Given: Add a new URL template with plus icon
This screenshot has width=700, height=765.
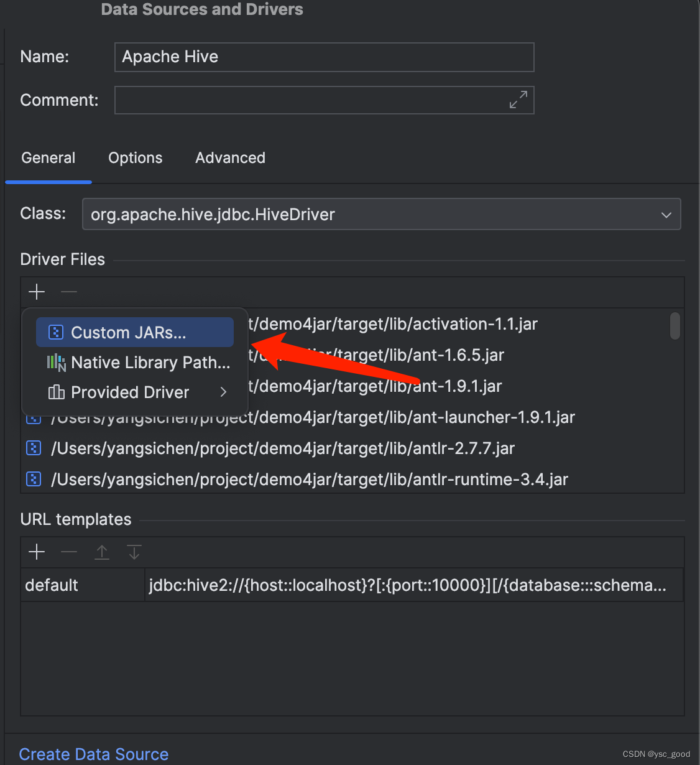Looking at the screenshot, I should tap(36, 552).
